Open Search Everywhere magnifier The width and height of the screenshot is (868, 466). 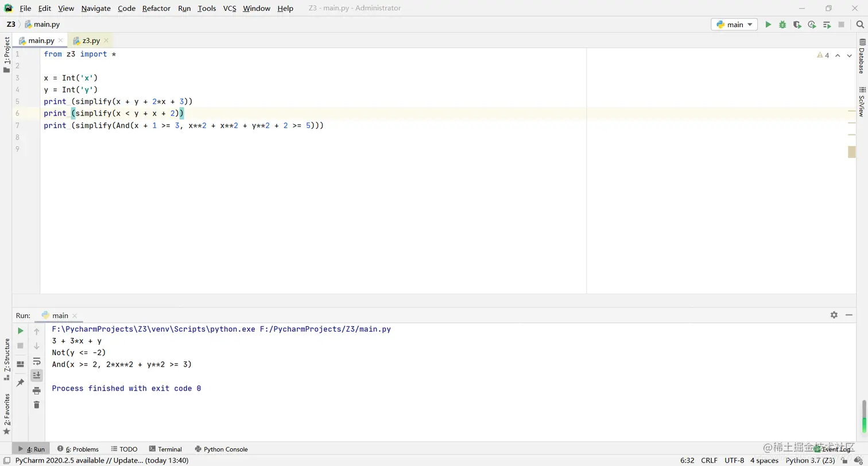(x=860, y=25)
